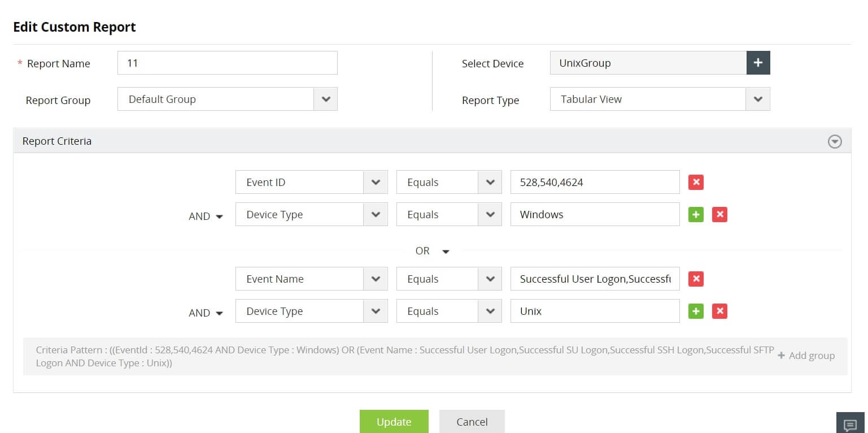Click the Cancel button
Screen dimensions: 868x433
(x=472, y=422)
